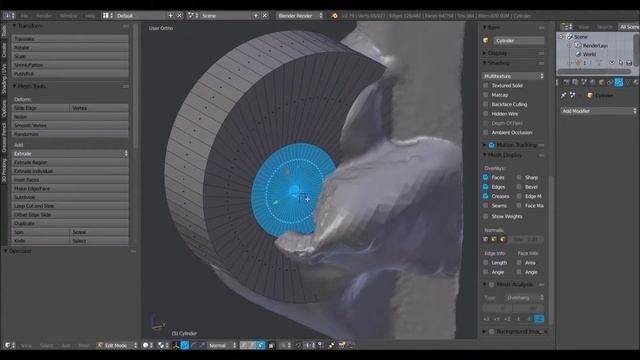Open the All Scenes outliner filter
The height and width of the screenshot is (360, 640).
tap(629, 27)
